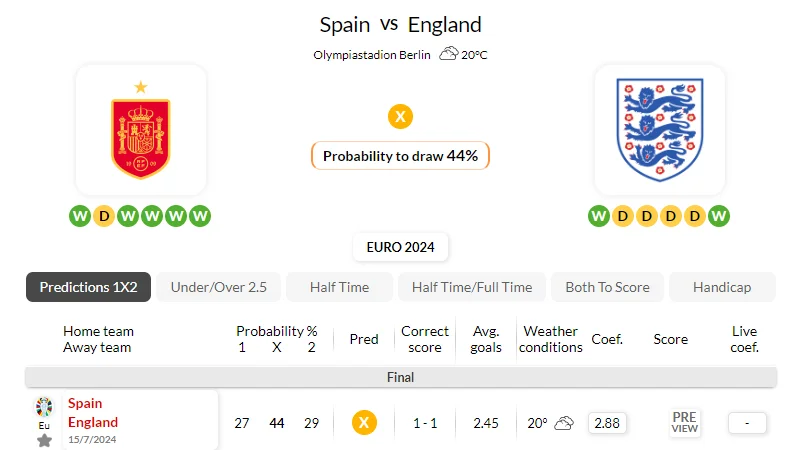Click the yellow X draw prediction badge at top
The image size is (800, 450).
pos(401,116)
